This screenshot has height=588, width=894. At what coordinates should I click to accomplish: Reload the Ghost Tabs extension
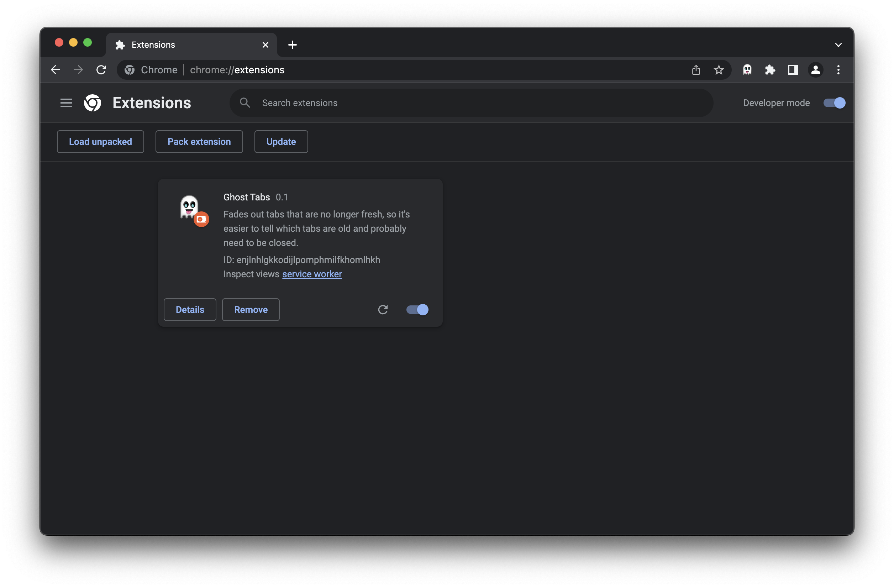[383, 310]
